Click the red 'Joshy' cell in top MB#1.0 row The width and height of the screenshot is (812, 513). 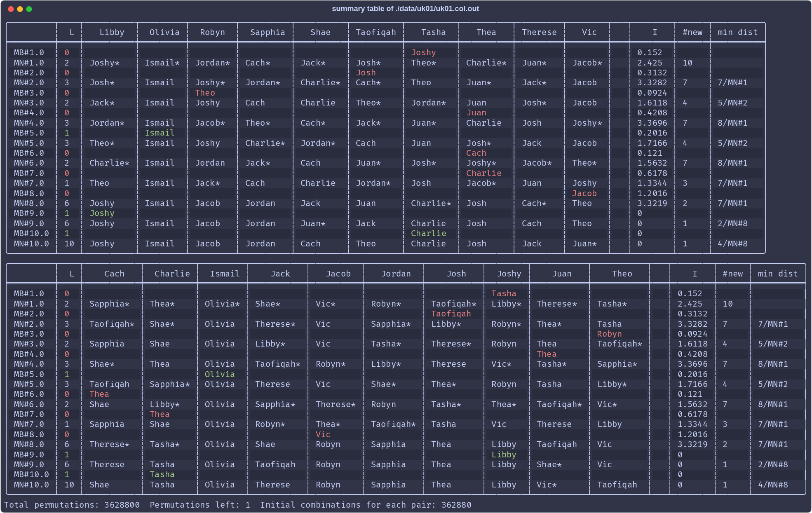click(423, 52)
